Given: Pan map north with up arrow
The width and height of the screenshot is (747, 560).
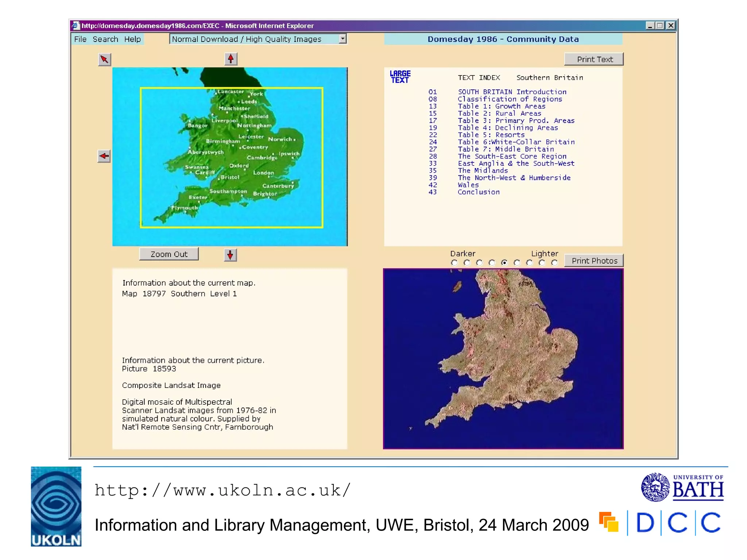Looking at the screenshot, I should click(231, 59).
